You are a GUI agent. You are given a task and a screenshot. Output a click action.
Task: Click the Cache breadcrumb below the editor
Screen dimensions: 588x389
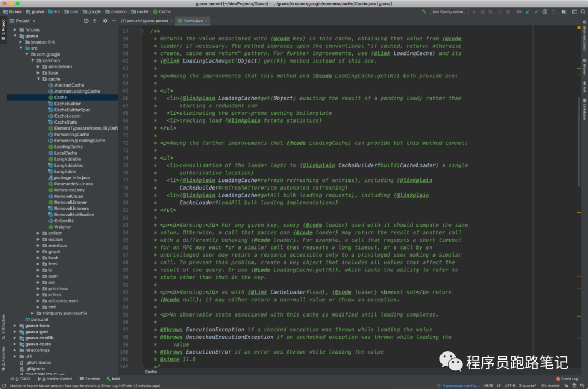(151, 372)
